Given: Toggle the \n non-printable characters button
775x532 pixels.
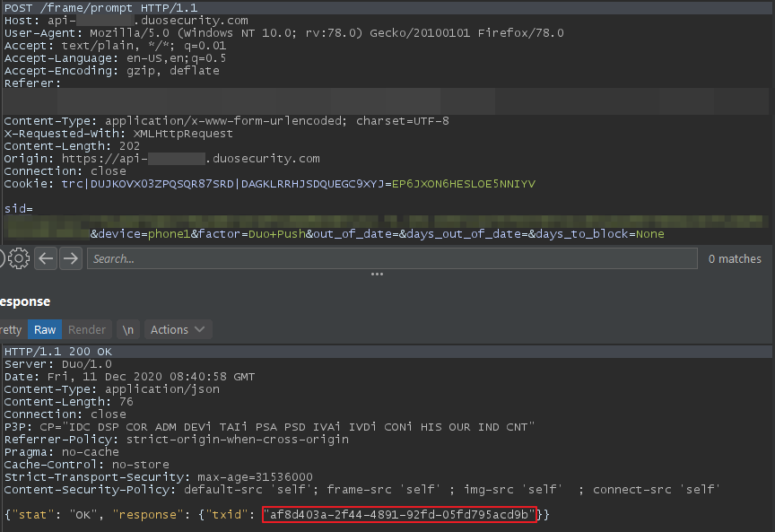Looking at the screenshot, I should tap(128, 329).
